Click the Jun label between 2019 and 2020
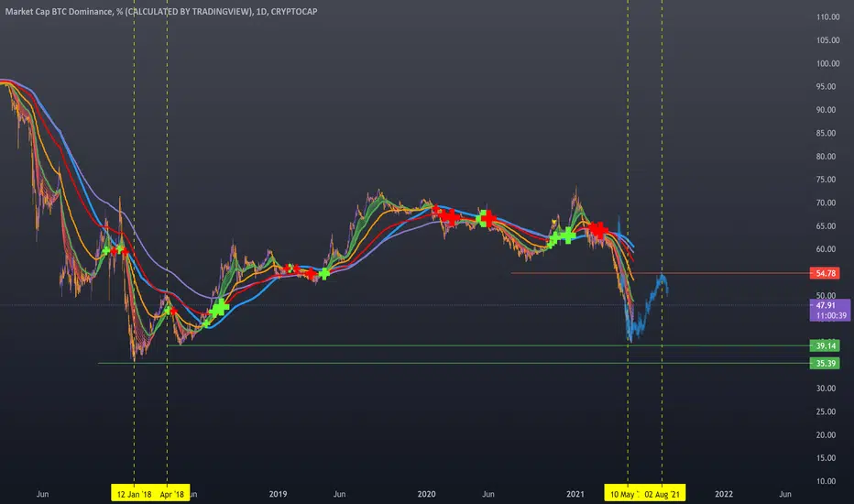The height and width of the screenshot is (504, 854). [x=339, y=494]
